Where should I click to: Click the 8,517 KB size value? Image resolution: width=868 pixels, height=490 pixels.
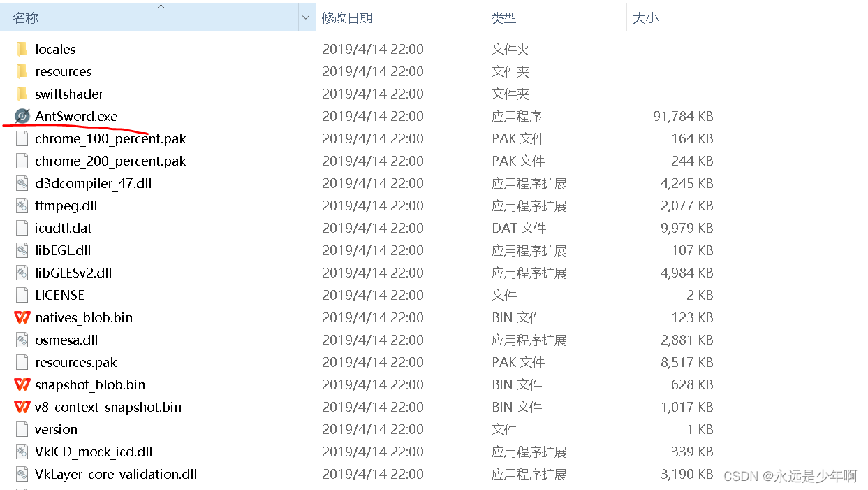(686, 362)
